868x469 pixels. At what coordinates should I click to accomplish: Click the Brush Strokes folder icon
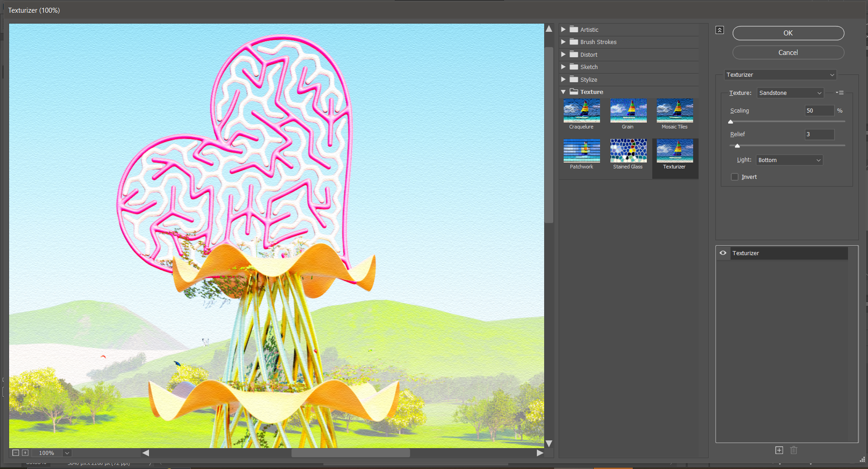(574, 41)
